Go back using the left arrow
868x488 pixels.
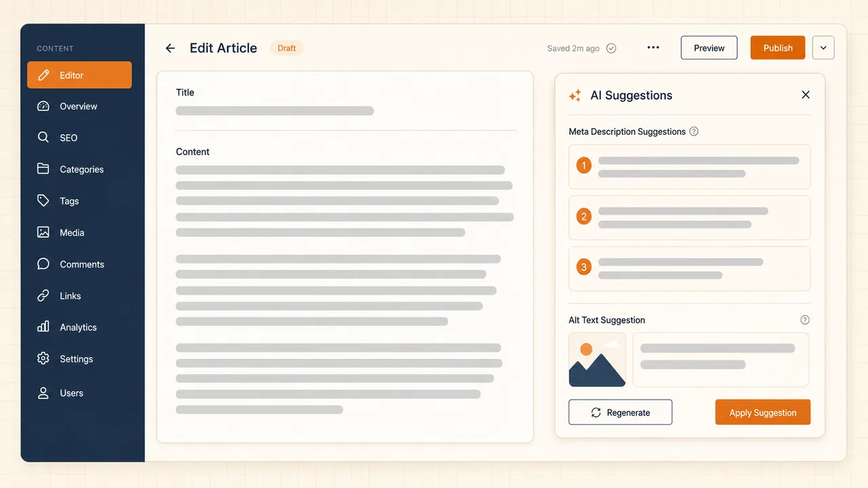[x=170, y=48]
